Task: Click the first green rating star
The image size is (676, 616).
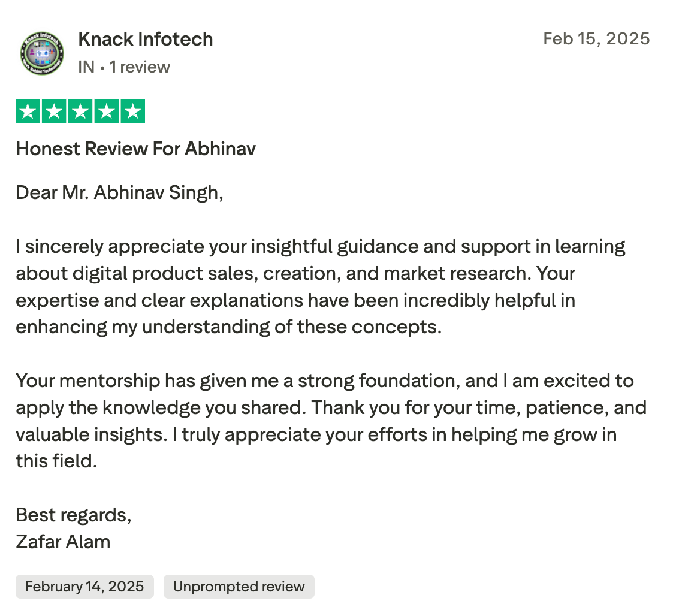Action: 28,112
